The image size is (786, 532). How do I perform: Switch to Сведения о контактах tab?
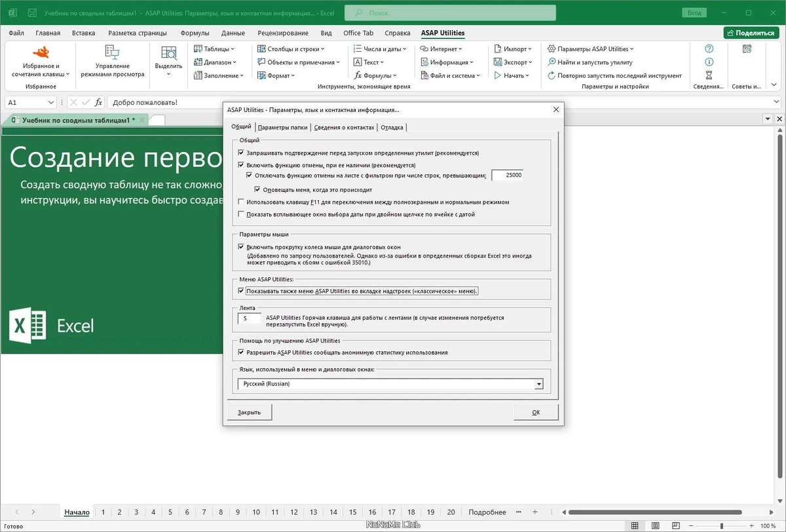(344, 127)
